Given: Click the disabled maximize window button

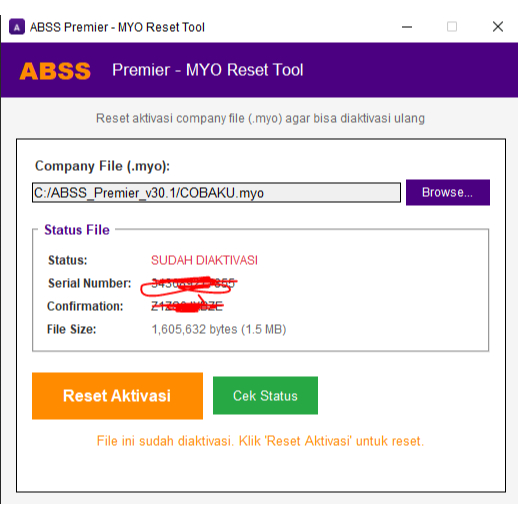Looking at the screenshot, I should (452, 27).
